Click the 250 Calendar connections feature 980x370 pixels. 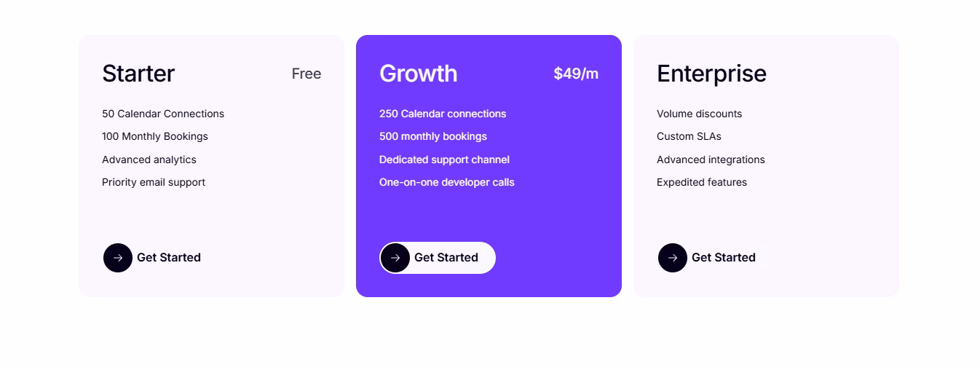point(443,114)
